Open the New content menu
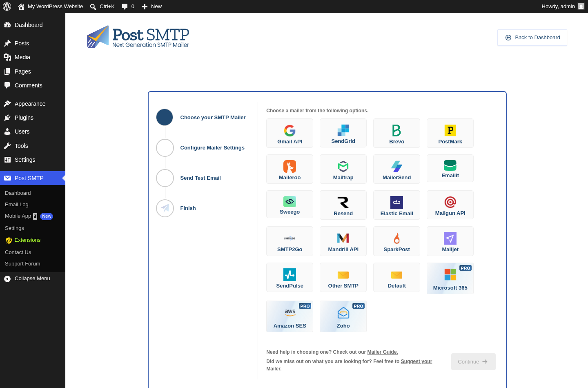Screen dimensions: 588x388 click(151, 7)
